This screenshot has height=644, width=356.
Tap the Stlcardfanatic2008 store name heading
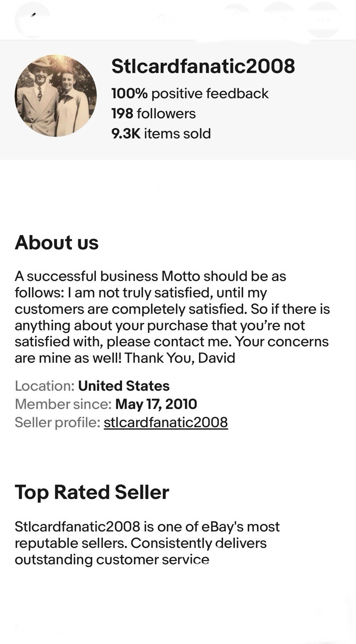[x=203, y=66]
